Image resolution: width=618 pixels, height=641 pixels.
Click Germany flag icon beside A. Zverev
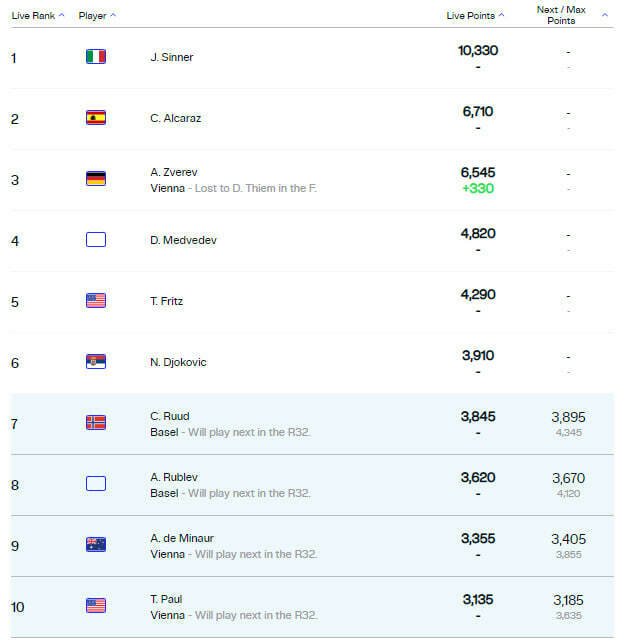[x=96, y=179]
